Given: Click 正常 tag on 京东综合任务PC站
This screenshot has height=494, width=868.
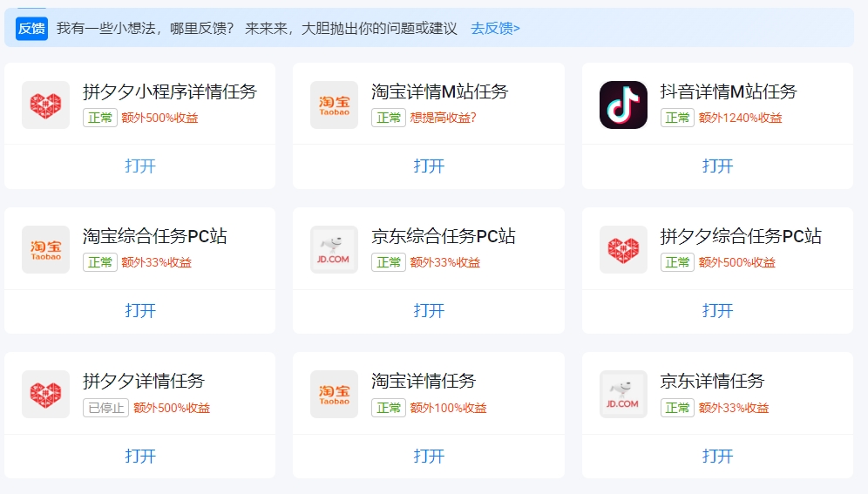Looking at the screenshot, I should [x=389, y=262].
